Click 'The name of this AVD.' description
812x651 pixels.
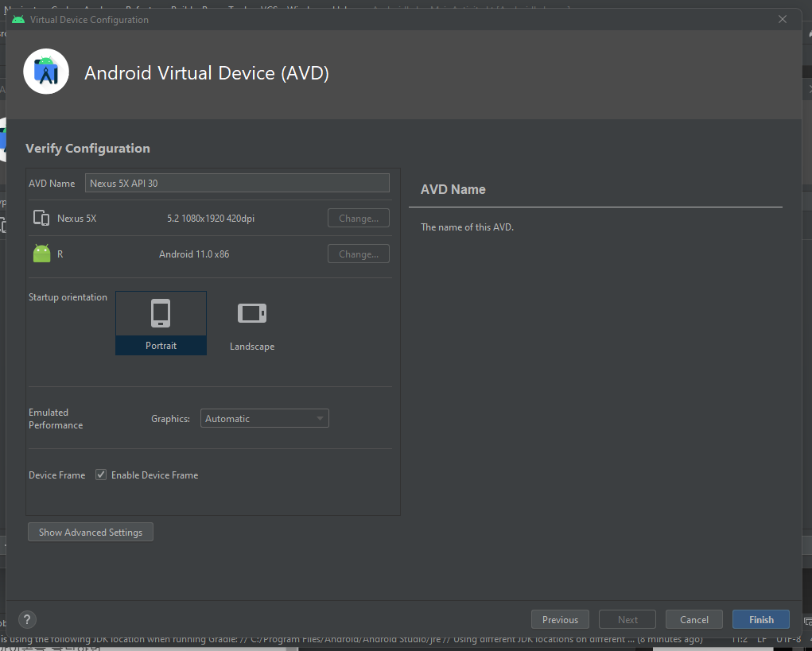(x=467, y=227)
